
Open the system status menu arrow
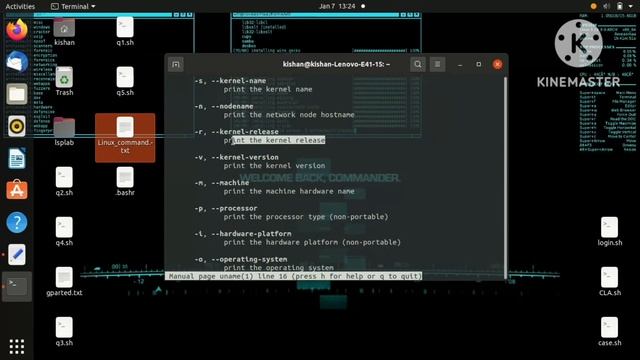point(631,6)
